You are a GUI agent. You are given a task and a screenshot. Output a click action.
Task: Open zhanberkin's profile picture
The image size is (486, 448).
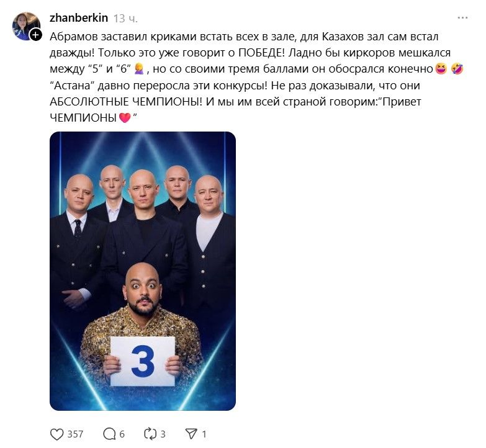tap(25, 25)
